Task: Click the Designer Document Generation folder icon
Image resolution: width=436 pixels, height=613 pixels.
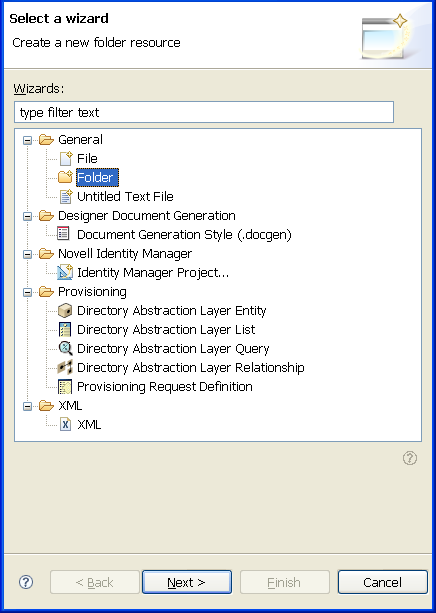Action: click(x=46, y=215)
